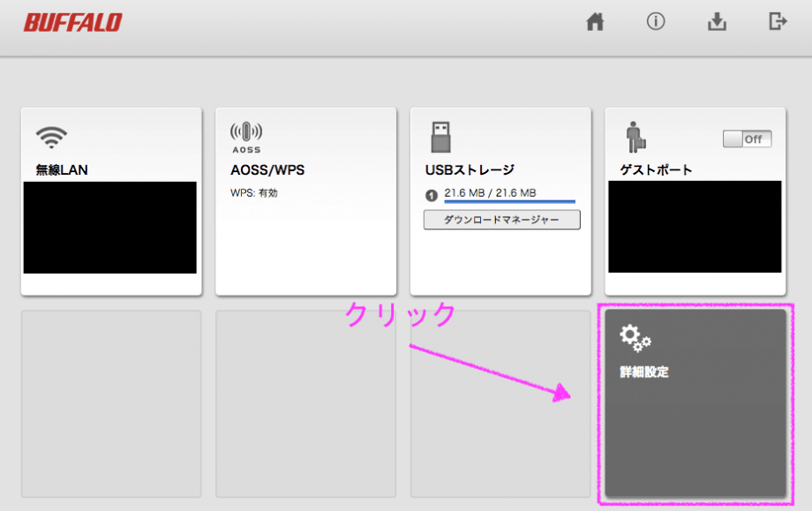Click the 詳細設定 tile label
The height and width of the screenshot is (511, 812).
pos(644,372)
